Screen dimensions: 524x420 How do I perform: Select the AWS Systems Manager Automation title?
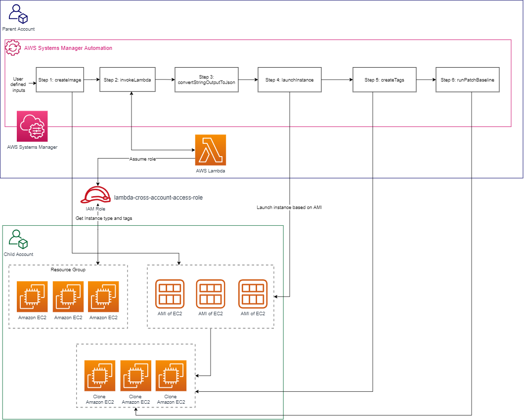(x=67, y=48)
